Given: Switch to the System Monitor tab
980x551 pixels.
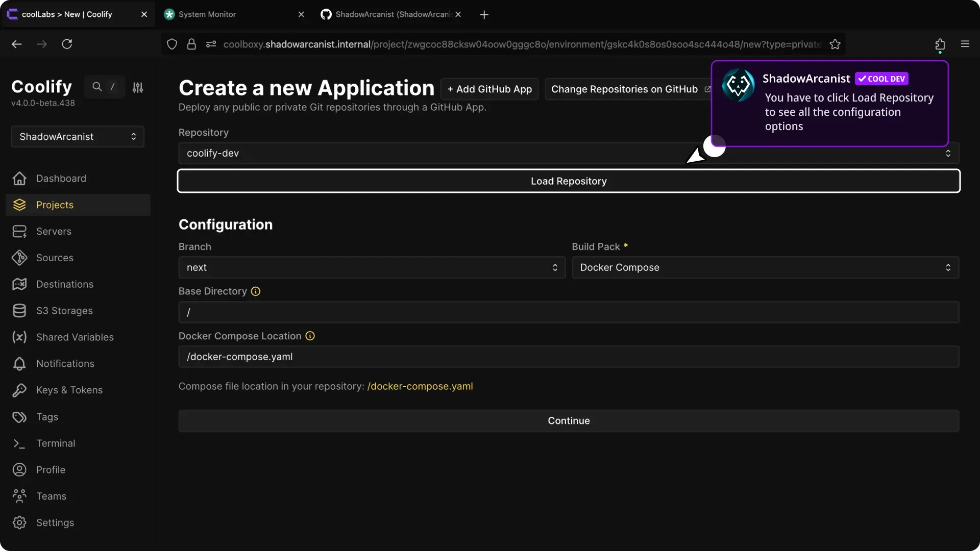Looking at the screenshot, I should pyautogui.click(x=207, y=14).
